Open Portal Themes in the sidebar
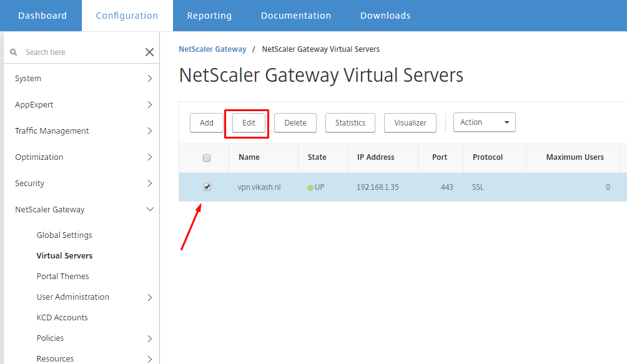This screenshot has width=627, height=364. [63, 276]
